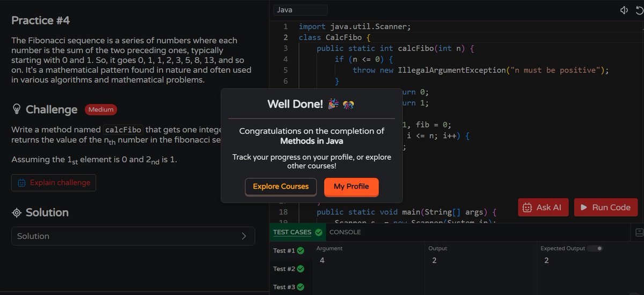Switch to the TEST CASES tab
This screenshot has width=644, height=295.
292,232
